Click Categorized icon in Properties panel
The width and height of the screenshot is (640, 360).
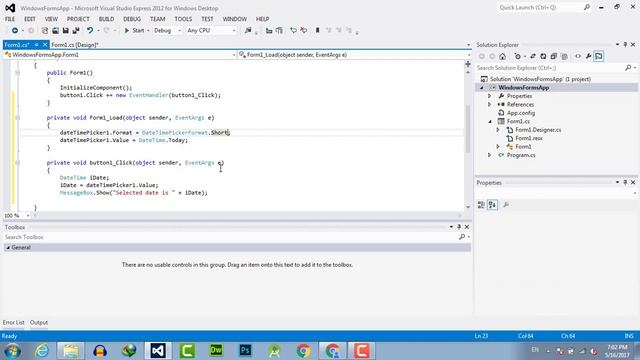[482, 205]
